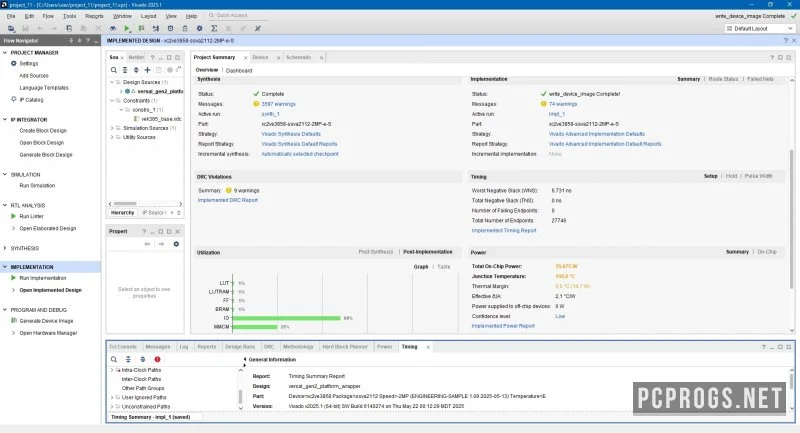Click the Run flow green play toolbar icon

(x=127, y=29)
